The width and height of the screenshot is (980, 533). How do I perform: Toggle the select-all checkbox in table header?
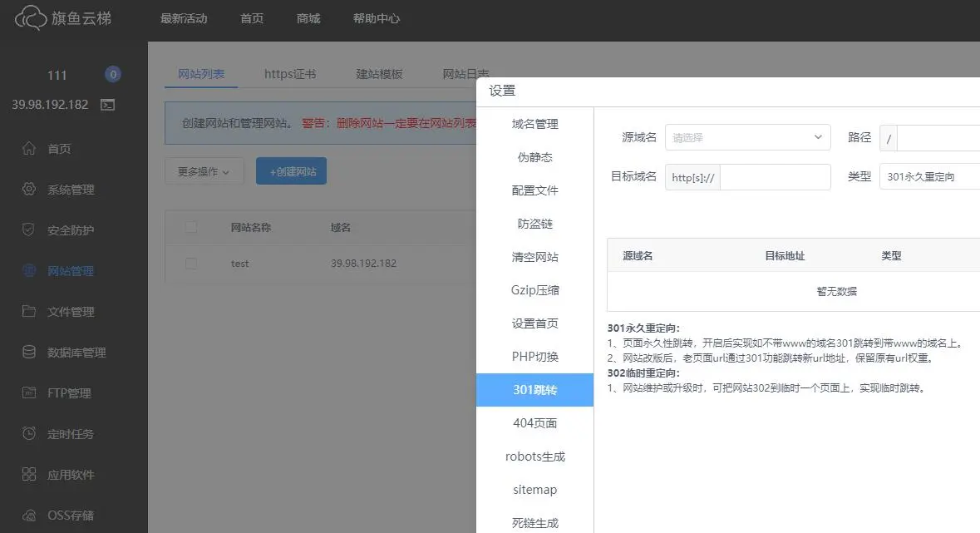[x=191, y=227]
